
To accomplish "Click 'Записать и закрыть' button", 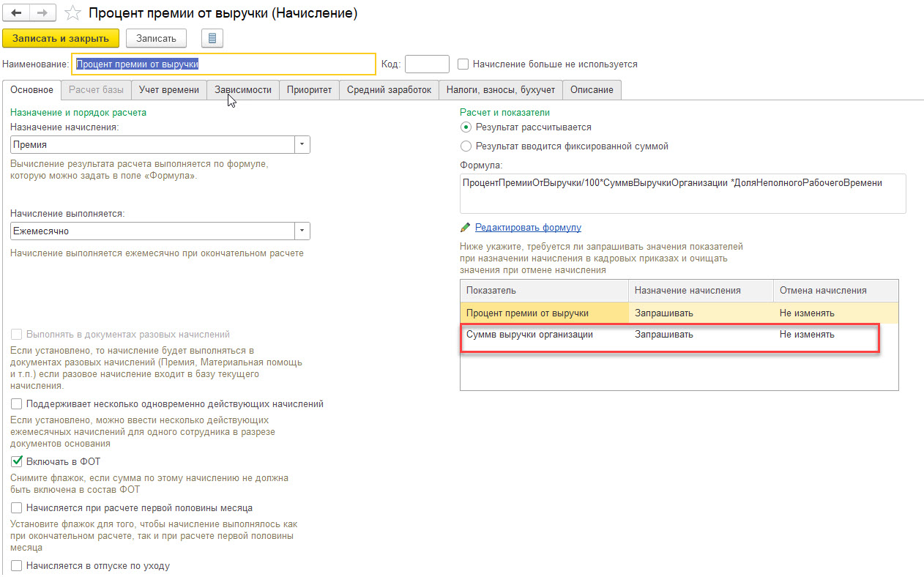I will pos(61,38).
